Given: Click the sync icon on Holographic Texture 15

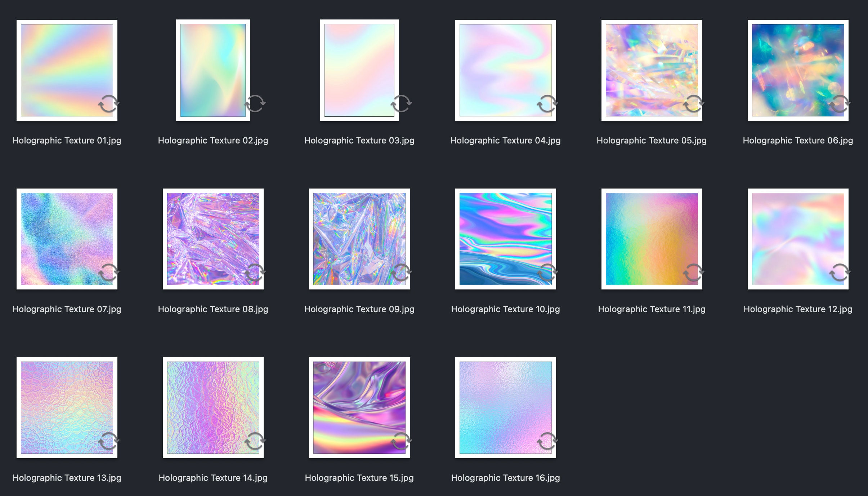Looking at the screenshot, I should pyautogui.click(x=401, y=441).
